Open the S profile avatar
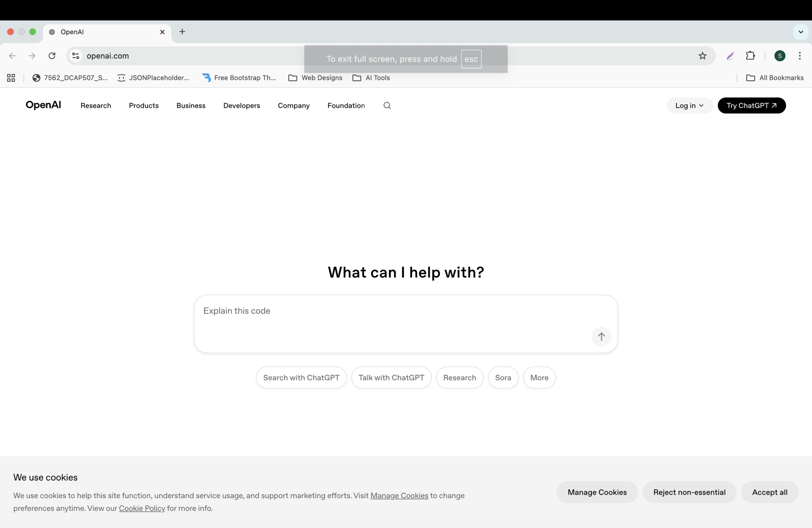812x528 pixels. 780,56
